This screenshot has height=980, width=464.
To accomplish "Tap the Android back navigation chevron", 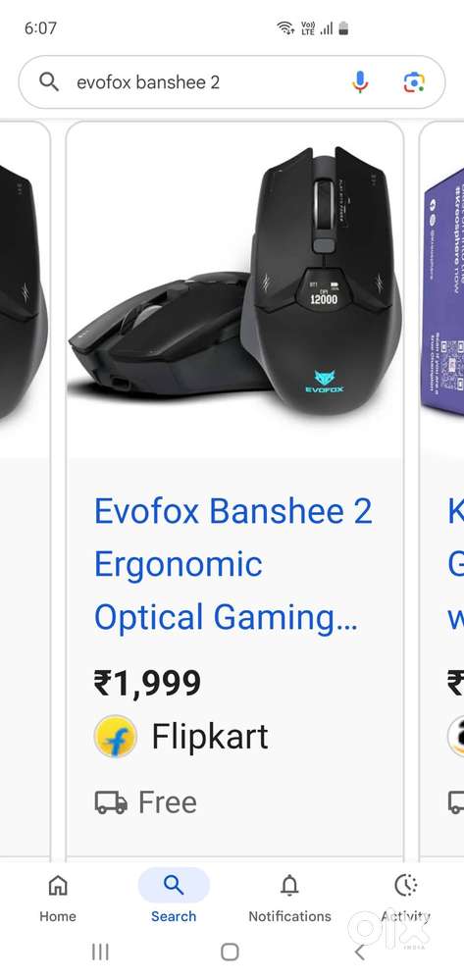I will coord(359,952).
